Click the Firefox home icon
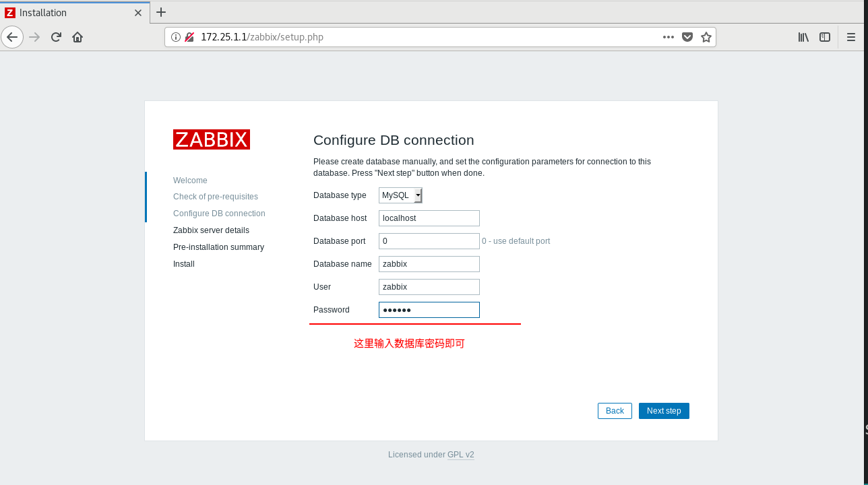This screenshot has height=485, width=868. (x=77, y=37)
